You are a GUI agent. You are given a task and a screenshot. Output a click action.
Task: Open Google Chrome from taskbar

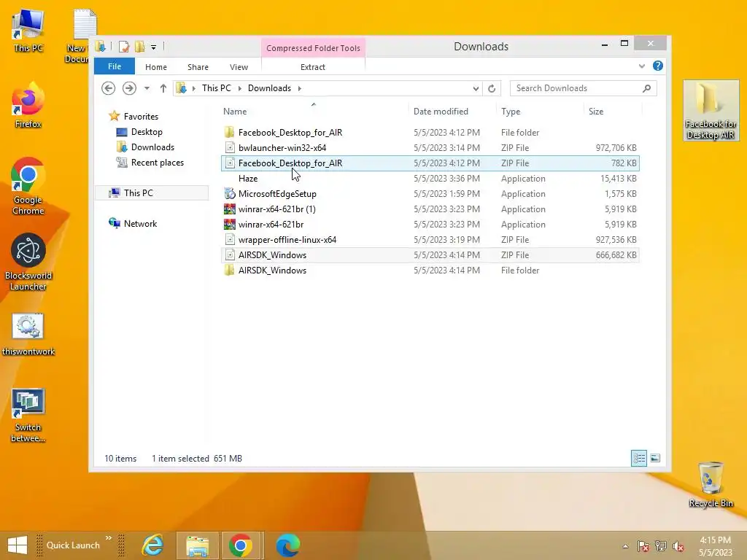pyautogui.click(x=240, y=545)
